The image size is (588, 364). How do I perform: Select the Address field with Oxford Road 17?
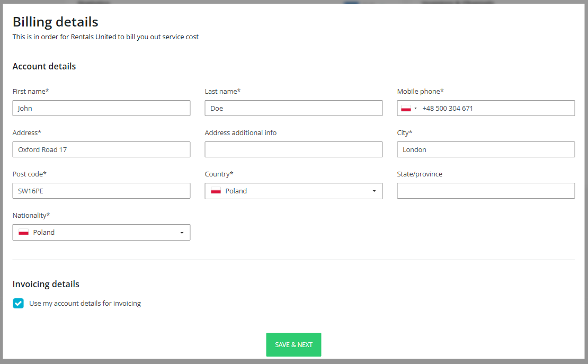[101, 149]
